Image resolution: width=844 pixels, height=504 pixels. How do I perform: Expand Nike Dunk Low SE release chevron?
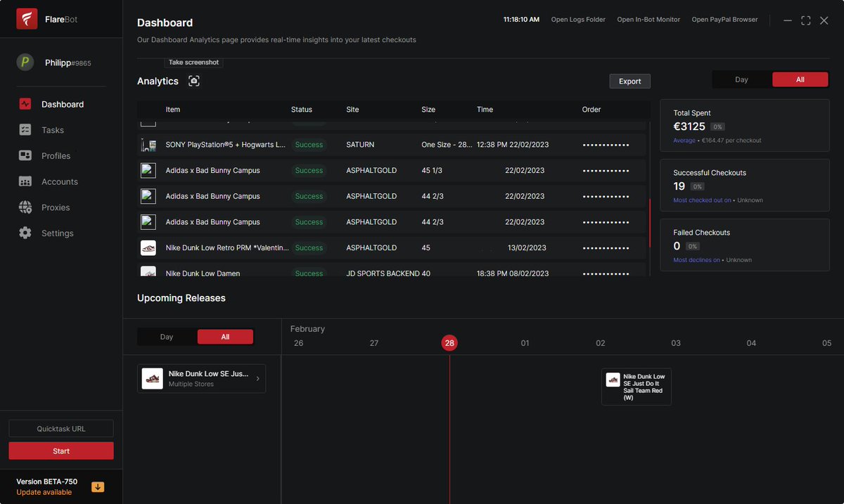(x=257, y=379)
